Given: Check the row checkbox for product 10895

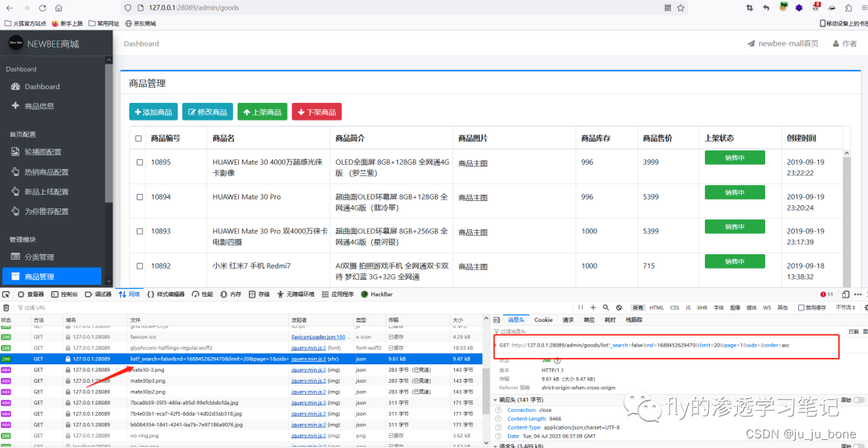Looking at the screenshot, I should pos(140,162).
